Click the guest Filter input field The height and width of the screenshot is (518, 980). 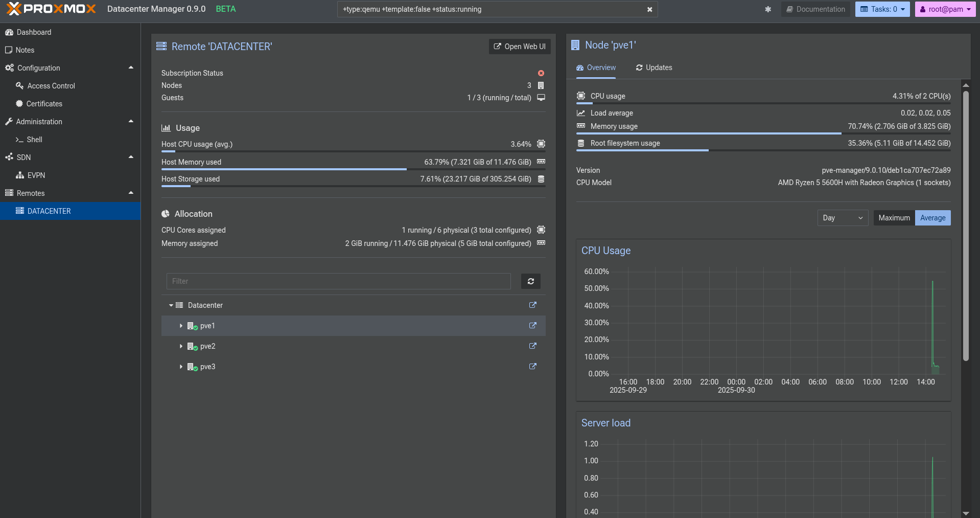[338, 281]
